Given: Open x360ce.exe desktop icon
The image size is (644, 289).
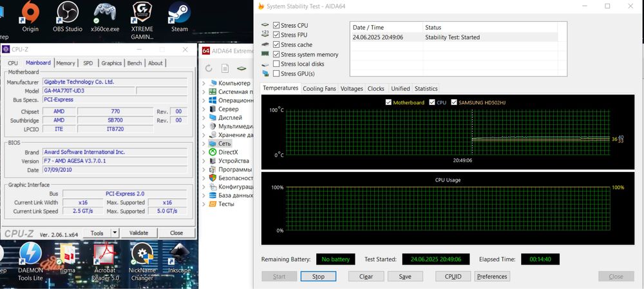Looking at the screenshot, I should point(105,17).
